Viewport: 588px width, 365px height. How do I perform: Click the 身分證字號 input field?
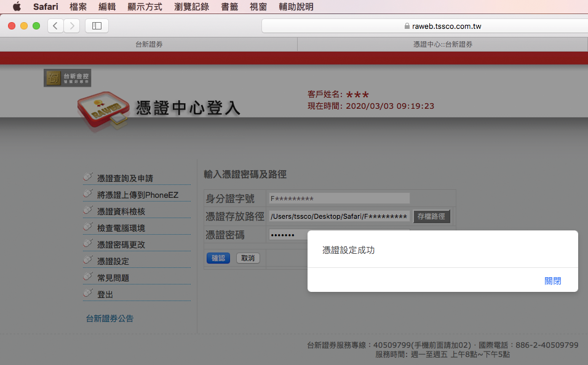(340, 198)
